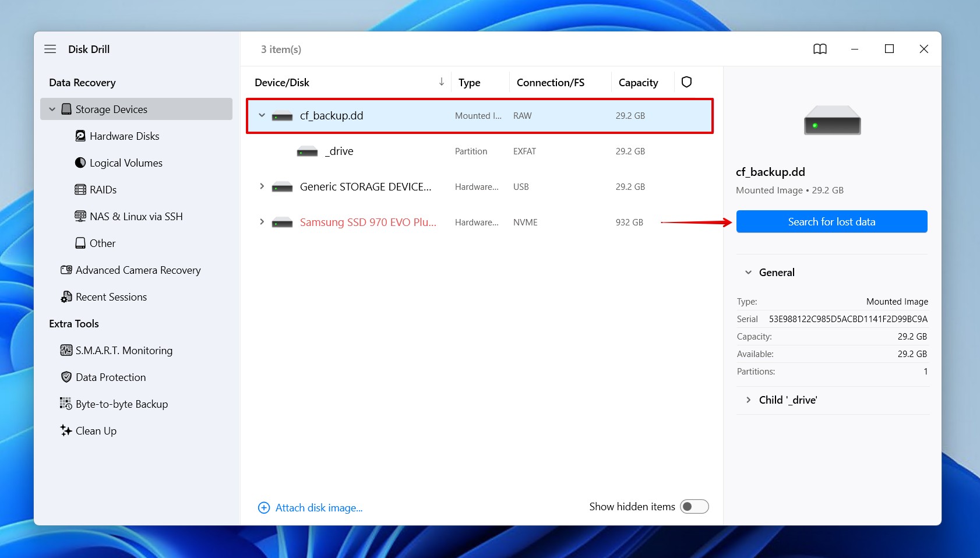
Task: Open Recent Sessions
Action: [111, 297]
